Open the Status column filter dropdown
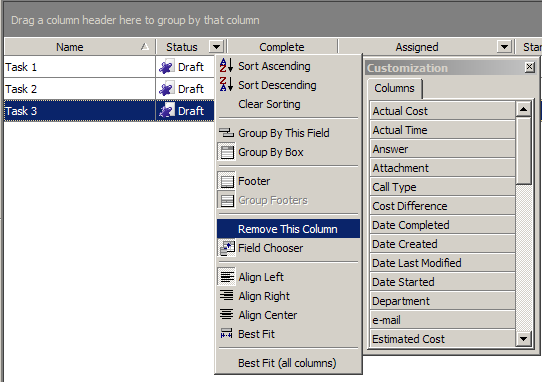 216,47
